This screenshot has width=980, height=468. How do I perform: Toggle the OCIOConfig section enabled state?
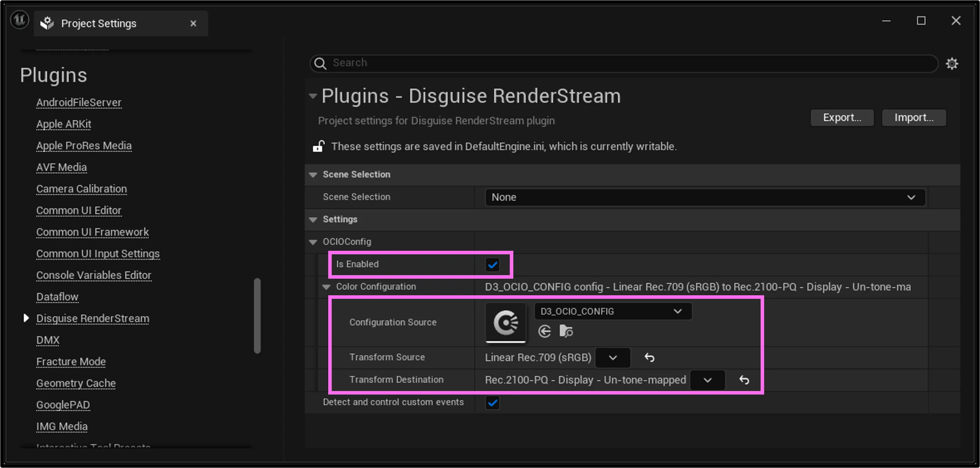click(x=494, y=264)
